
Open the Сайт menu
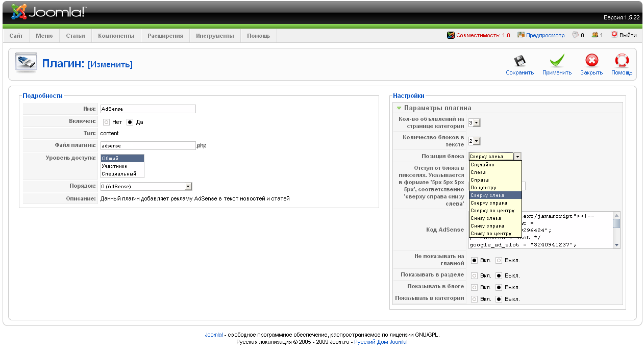16,36
